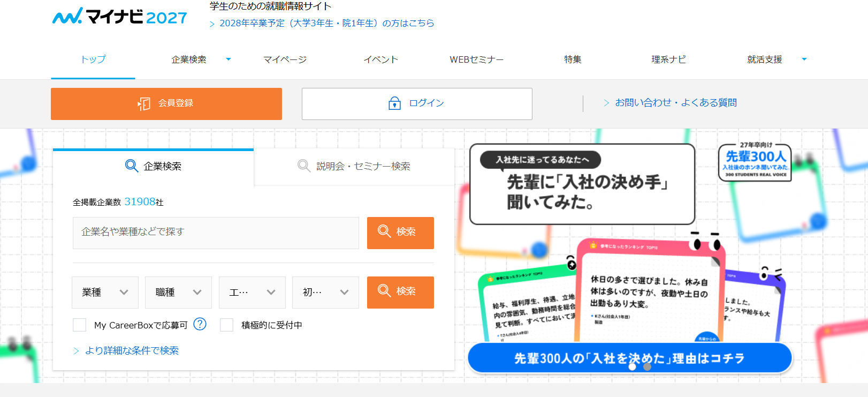Click the 企業名や業種などで探す input field
The width and height of the screenshot is (868, 397).
coord(216,233)
